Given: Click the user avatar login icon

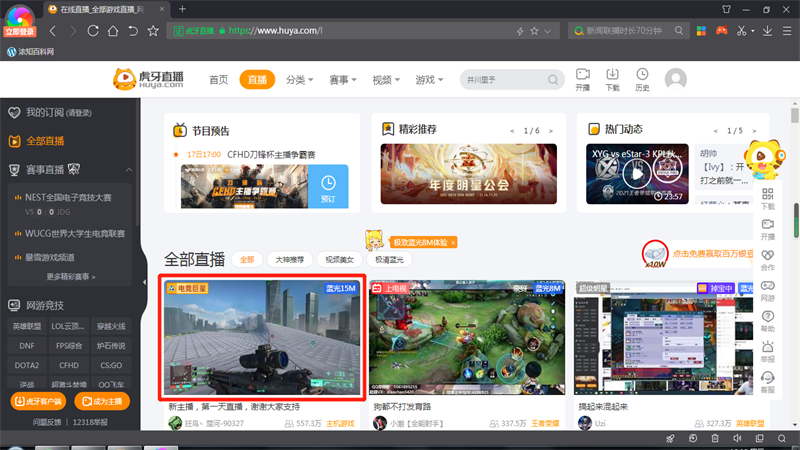Looking at the screenshot, I should click(676, 79).
